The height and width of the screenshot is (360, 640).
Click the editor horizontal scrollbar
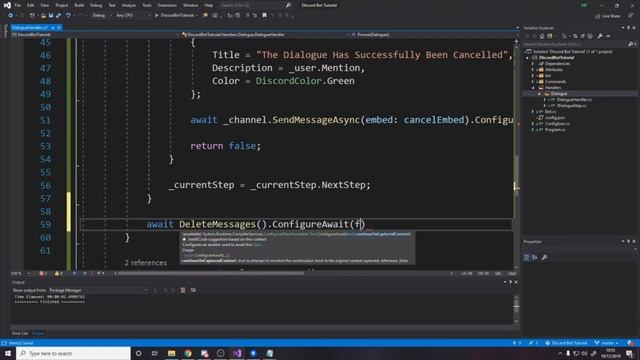click(210, 273)
